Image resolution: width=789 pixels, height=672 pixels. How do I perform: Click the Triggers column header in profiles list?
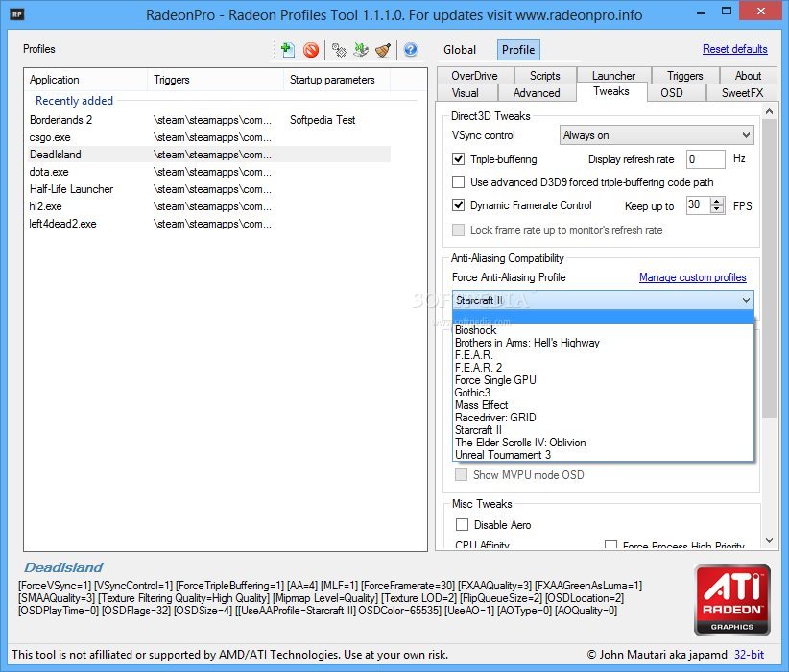coord(215,80)
